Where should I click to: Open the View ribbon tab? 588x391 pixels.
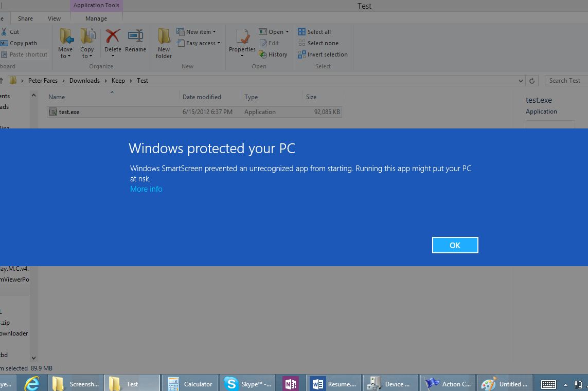point(54,18)
